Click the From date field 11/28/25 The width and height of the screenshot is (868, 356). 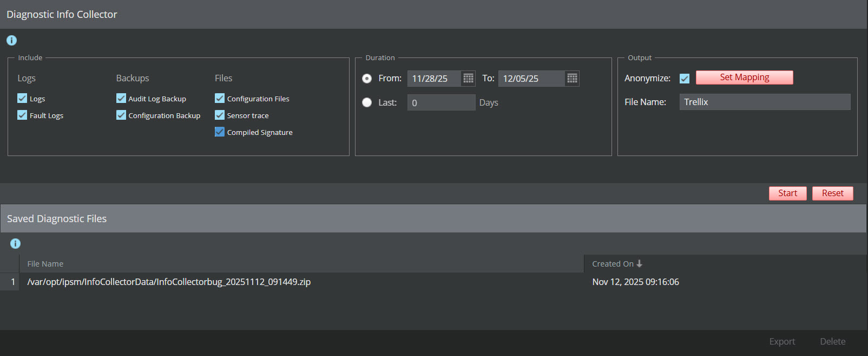click(435, 79)
